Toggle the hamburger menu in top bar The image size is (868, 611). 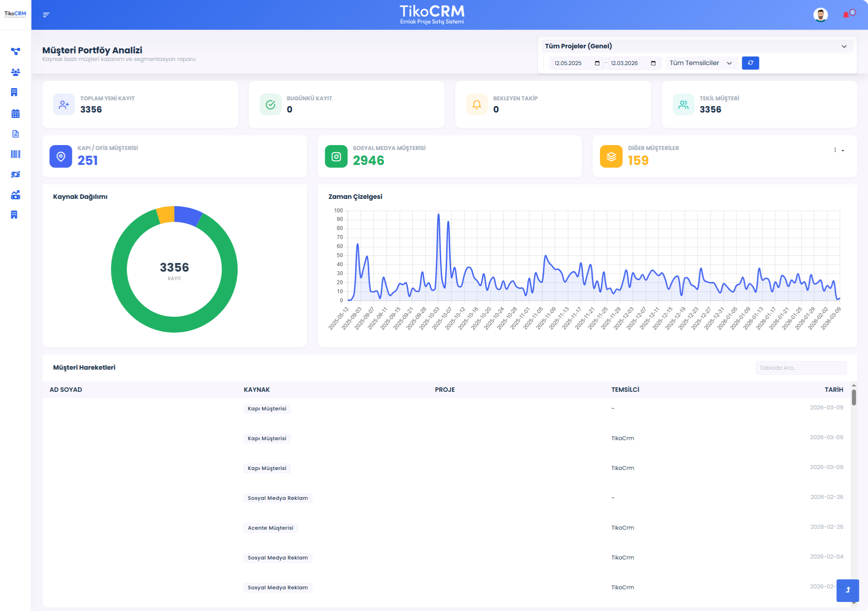[x=46, y=15]
